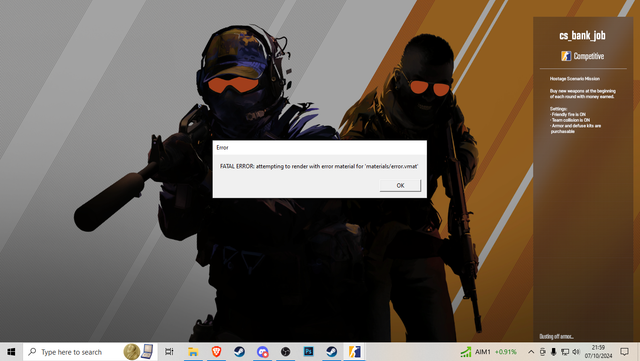Click the green stocks chart icon
The image size is (640, 361).
[466, 352]
